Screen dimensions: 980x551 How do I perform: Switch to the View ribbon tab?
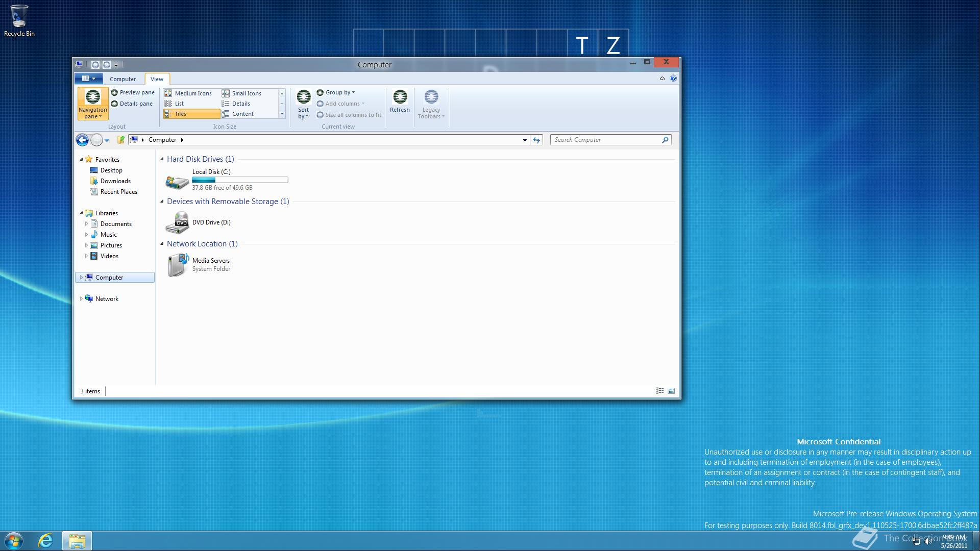157,79
